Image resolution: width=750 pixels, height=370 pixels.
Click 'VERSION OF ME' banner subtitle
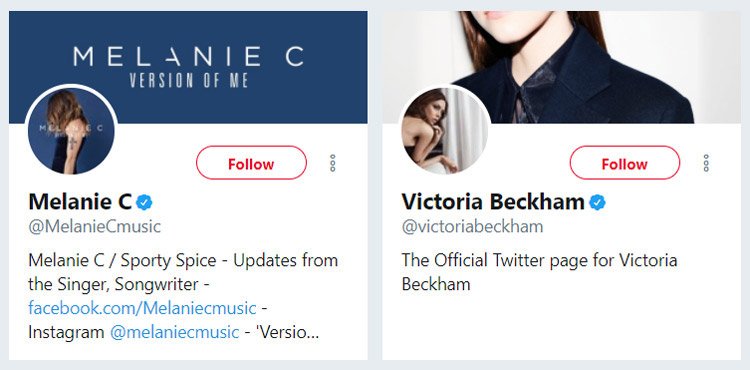click(x=188, y=80)
